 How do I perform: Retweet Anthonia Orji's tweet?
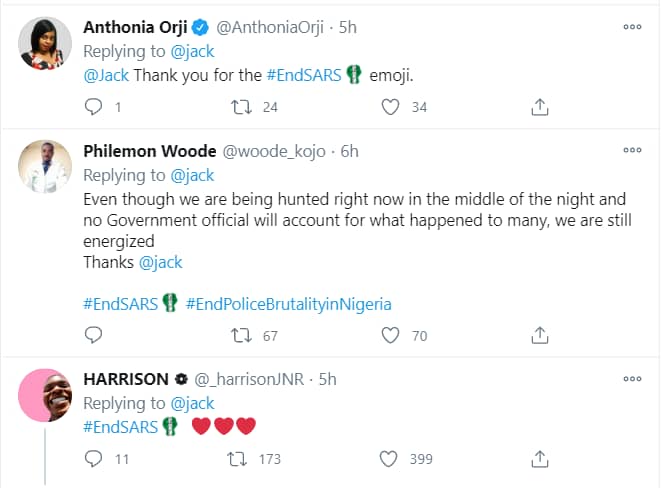[241, 106]
